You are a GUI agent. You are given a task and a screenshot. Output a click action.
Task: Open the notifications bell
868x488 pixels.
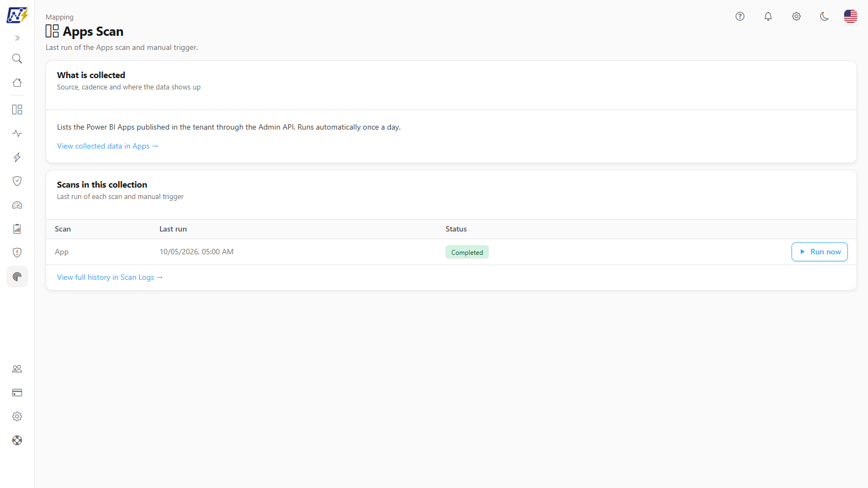tap(768, 16)
